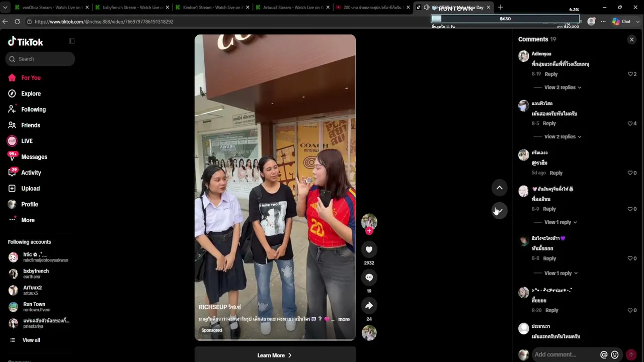Open browser settings and more menu
644x362 pixels.
[x=603, y=22]
